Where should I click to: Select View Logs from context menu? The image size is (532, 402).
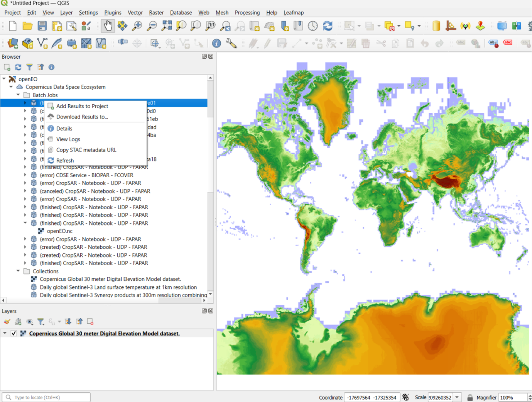(x=69, y=139)
